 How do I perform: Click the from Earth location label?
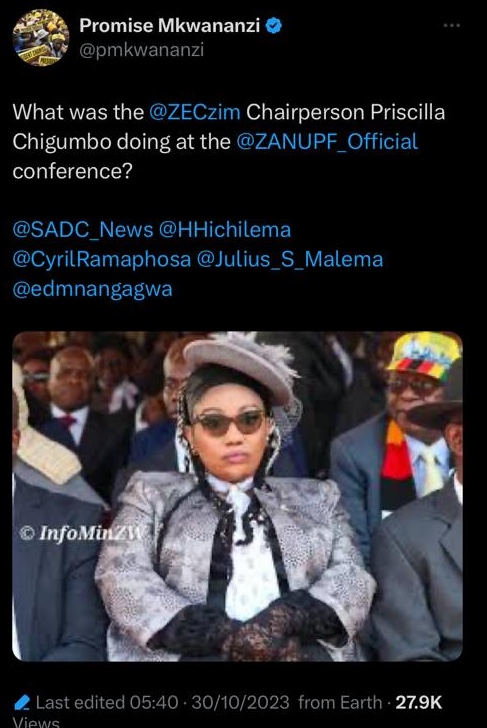(340, 702)
